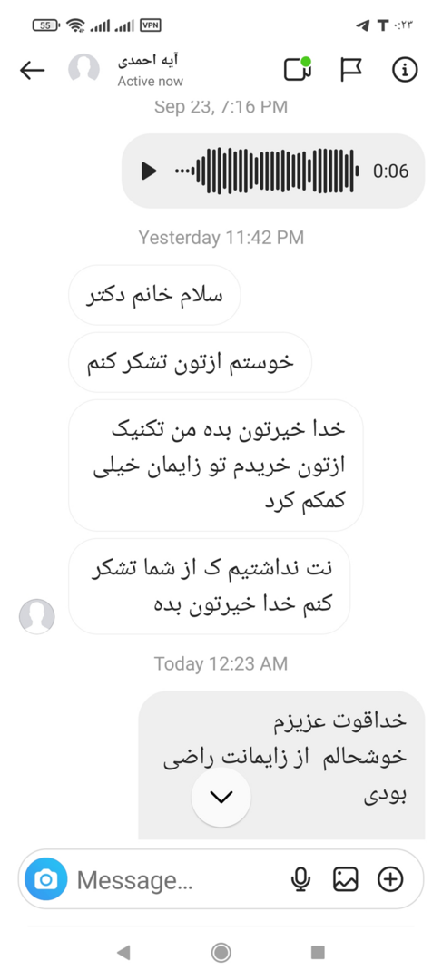Play the 0:06 voice message
442x980 pixels.
pyautogui.click(x=148, y=171)
